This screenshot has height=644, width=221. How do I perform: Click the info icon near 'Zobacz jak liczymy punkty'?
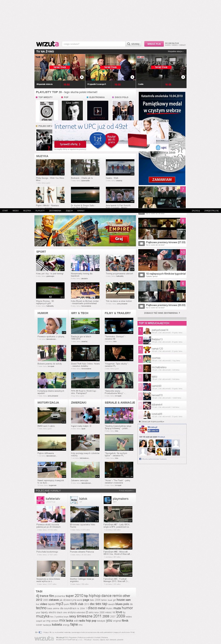click(x=140, y=421)
